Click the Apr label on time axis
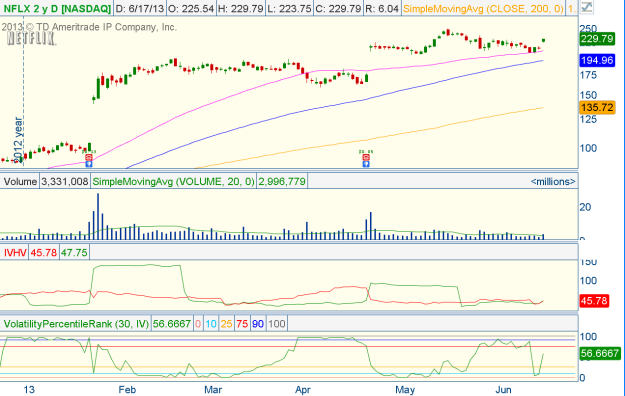Screen dimensions: 625x396 pyautogui.click(x=303, y=389)
